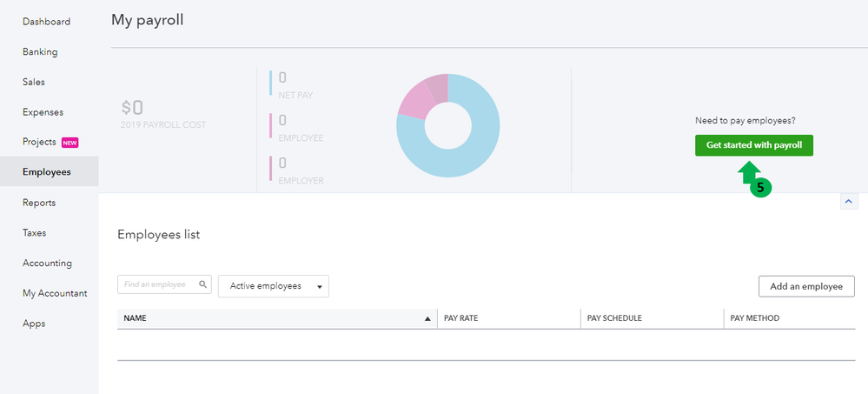Open Dashboard in the sidebar
The height and width of the screenshot is (394, 868).
[47, 22]
